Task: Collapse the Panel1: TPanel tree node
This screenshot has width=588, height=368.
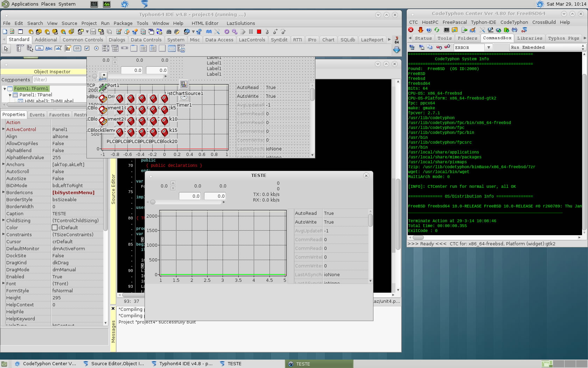Action: (10, 95)
